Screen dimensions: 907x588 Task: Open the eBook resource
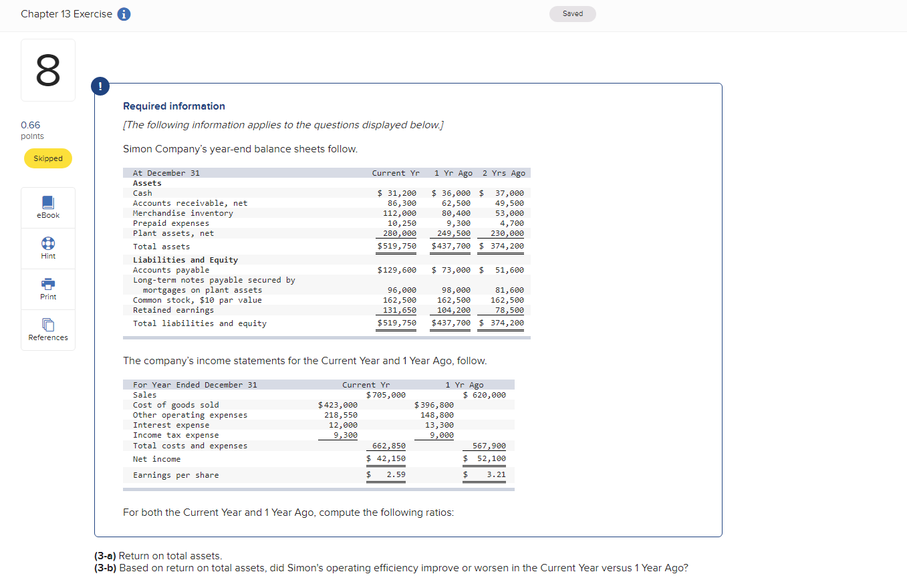coord(48,208)
